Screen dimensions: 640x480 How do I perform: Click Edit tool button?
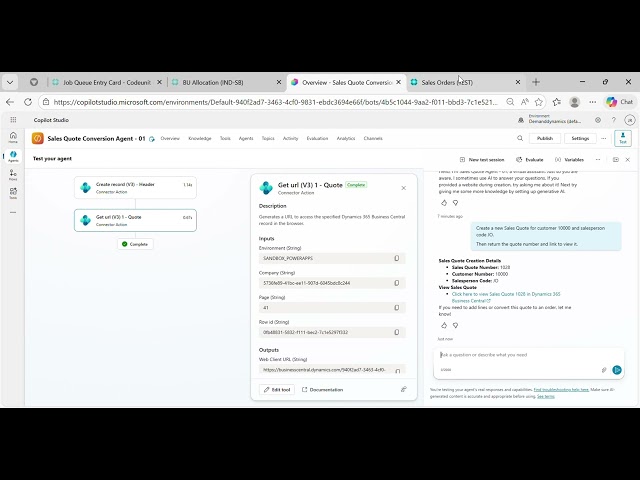coord(277,389)
